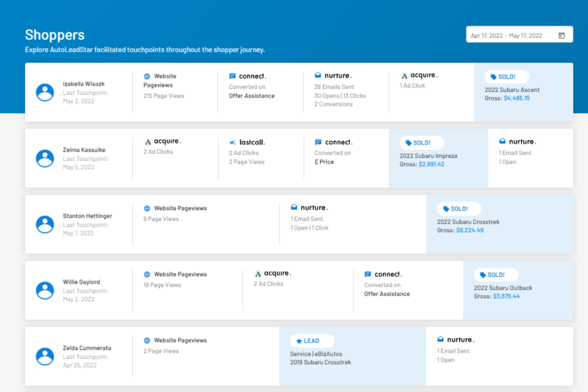Click '2022 Subaru Ascent' vehicle text

click(512, 90)
